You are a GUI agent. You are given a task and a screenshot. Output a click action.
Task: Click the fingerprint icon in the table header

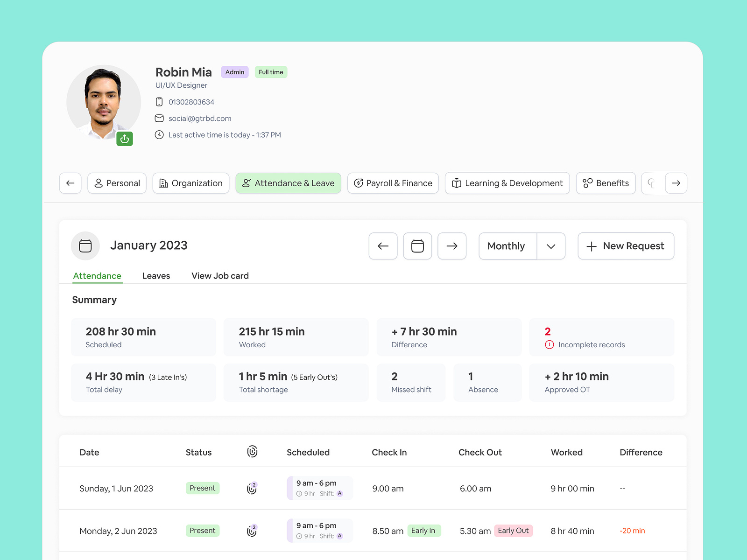click(x=252, y=452)
